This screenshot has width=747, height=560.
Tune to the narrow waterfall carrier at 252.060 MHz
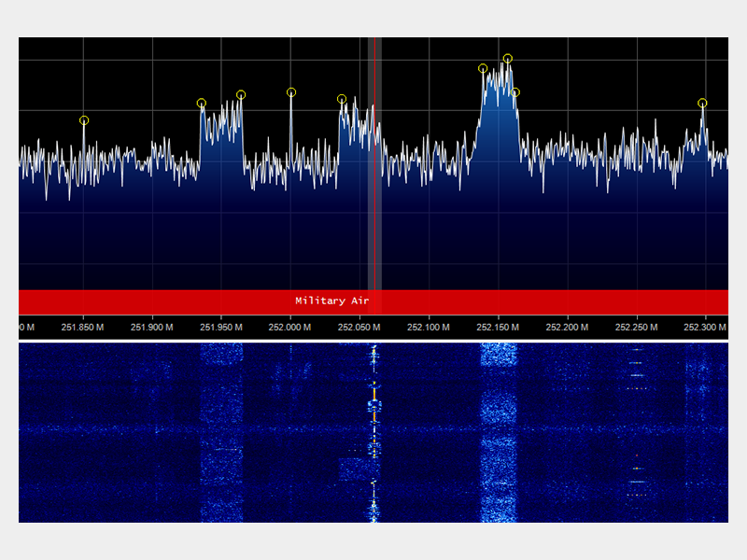point(374,429)
